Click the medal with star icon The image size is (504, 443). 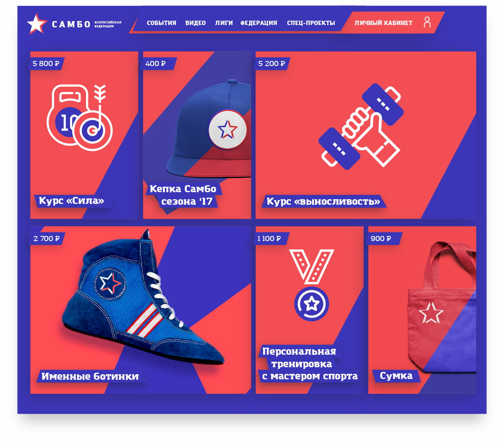(x=312, y=285)
